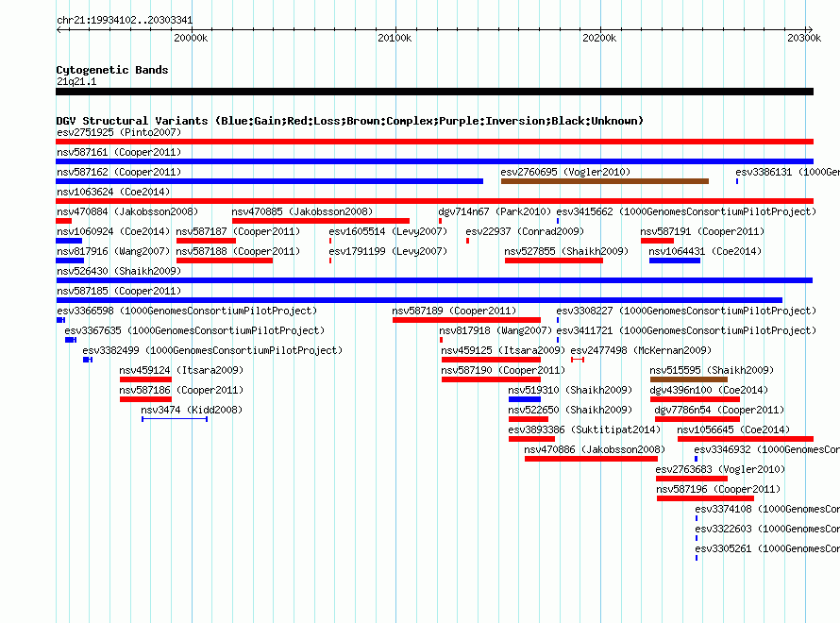Click the esv2751925 (Pinto2007) loss bar
Image resolution: width=840 pixels, height=623 pixels.
point(434,142)
